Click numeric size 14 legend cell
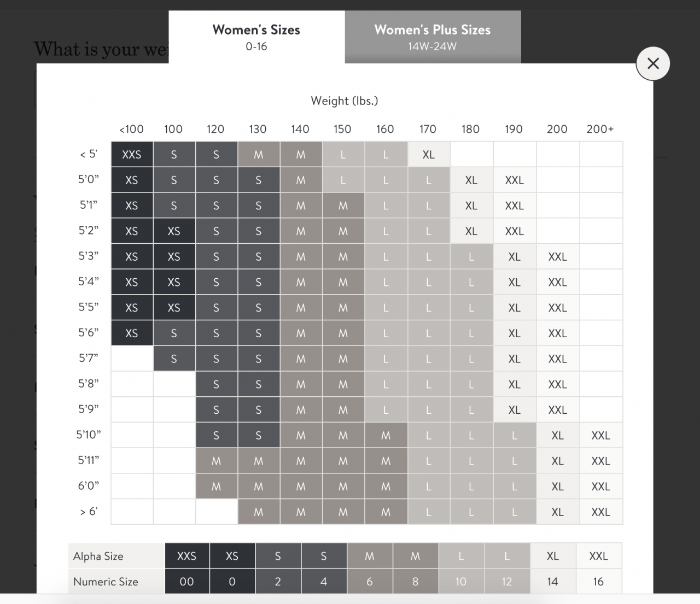700x604 pixels. pyautogui.click(x=552, y=582)
